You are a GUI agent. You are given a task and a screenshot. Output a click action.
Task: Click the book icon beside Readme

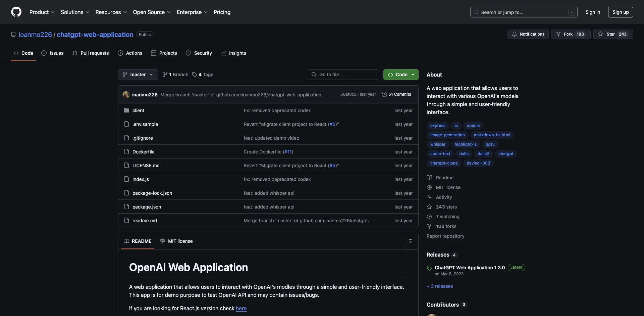click(429, 178)
